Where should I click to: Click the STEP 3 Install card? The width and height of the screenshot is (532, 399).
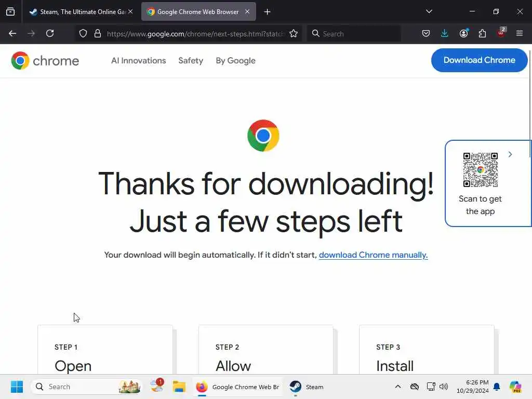pos(427,350)
